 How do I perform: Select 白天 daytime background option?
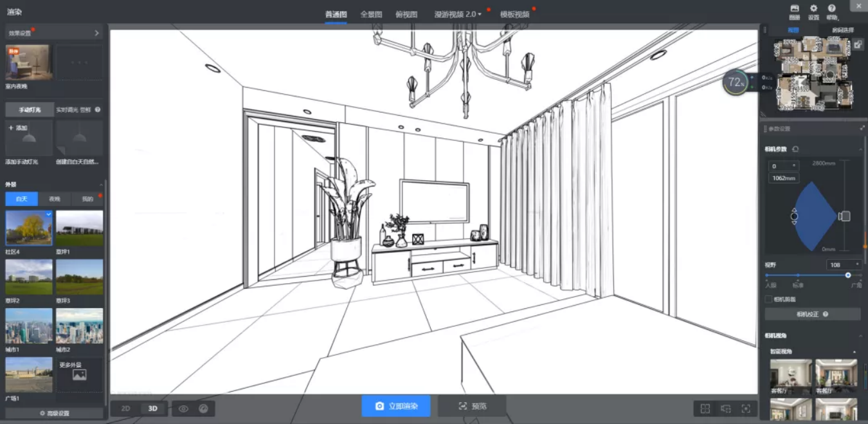22,199
